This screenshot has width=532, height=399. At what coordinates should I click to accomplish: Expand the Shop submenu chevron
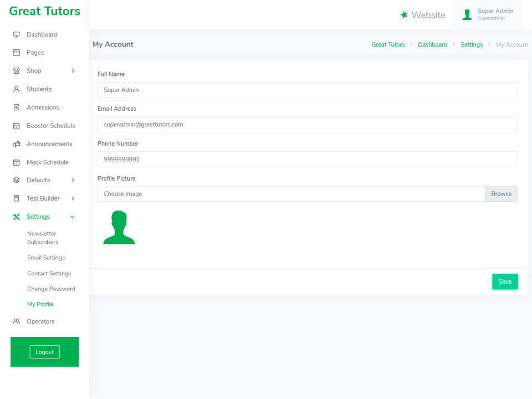point(73,71)
